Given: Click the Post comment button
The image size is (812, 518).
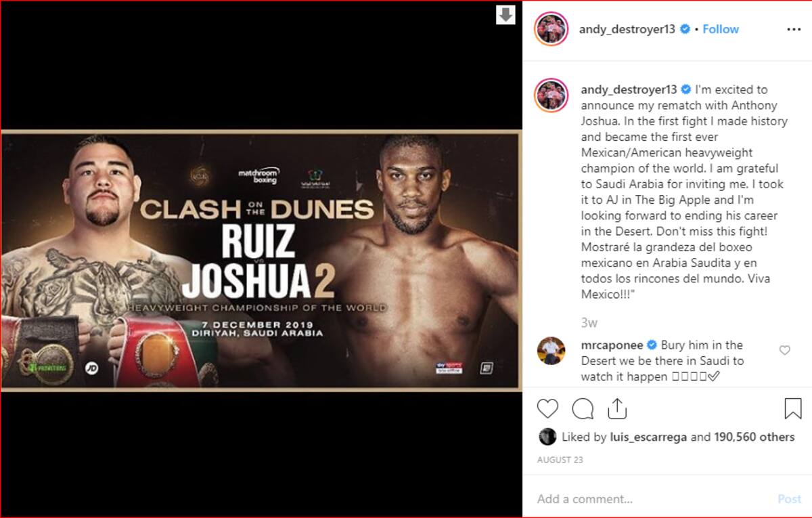Looking at the screenshot, I should pyautogui.click(x=790, y=499).
